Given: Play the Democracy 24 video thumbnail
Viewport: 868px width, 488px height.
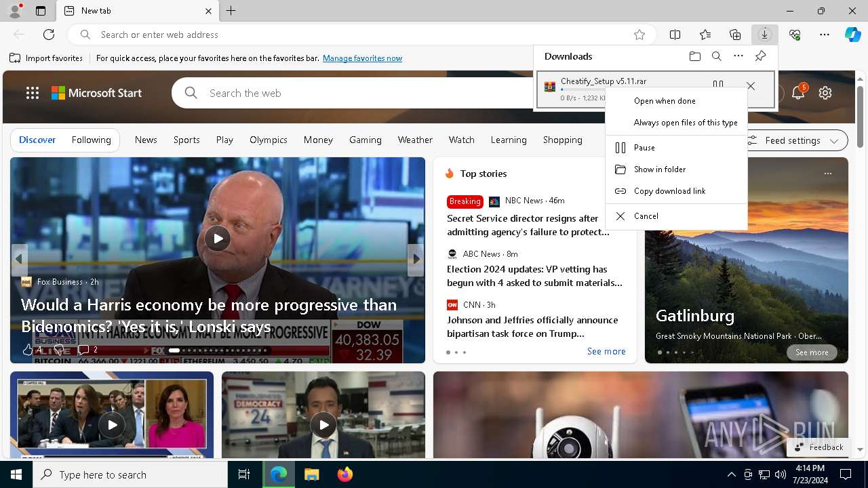Looking at the screenshot, I should coord(323,425).
